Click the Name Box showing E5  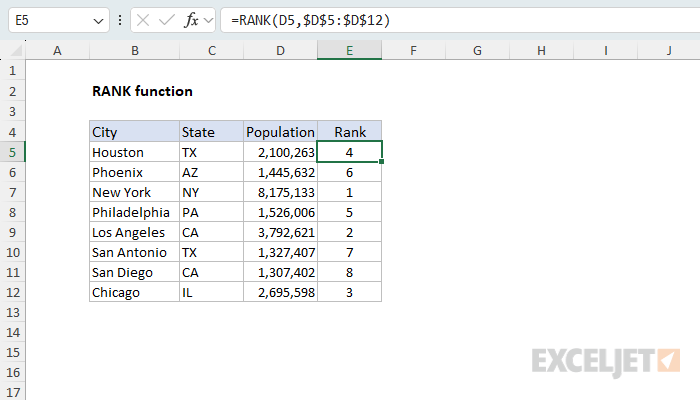click(x=58, y=20)
